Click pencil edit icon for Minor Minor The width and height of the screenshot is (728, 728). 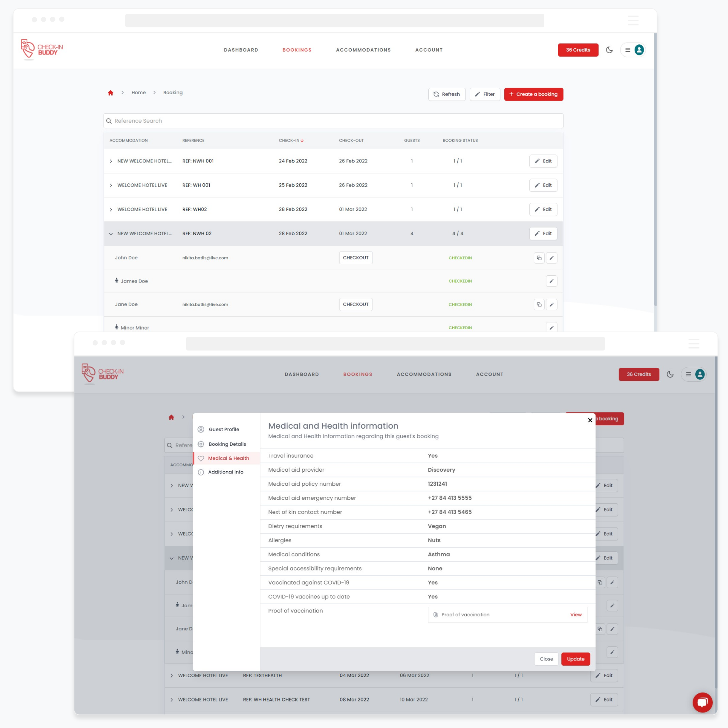[551, 327]
